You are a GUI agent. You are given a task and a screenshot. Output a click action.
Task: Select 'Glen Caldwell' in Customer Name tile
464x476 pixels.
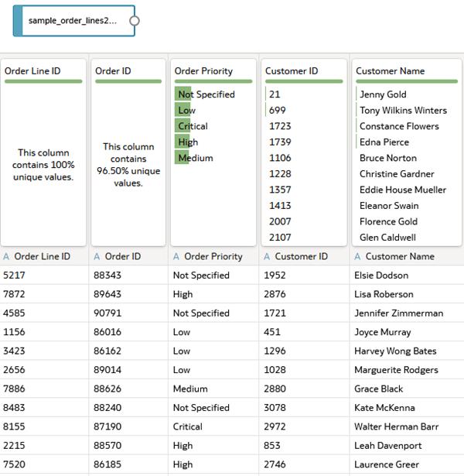387,238
